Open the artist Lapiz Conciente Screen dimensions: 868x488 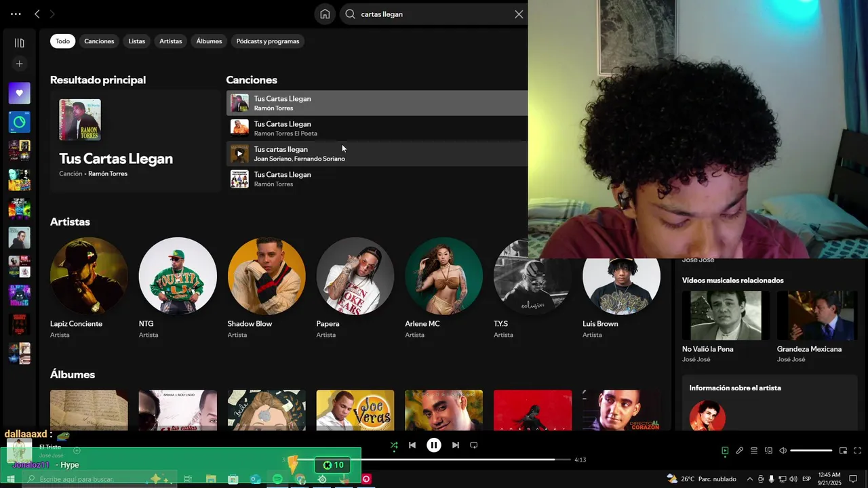coord(89,288)
